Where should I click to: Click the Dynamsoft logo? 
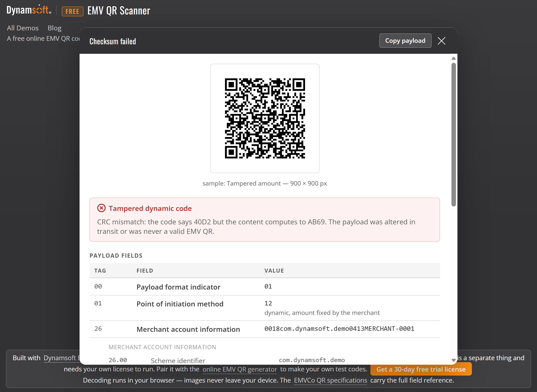pyautogui.click(x=29, y=10)
